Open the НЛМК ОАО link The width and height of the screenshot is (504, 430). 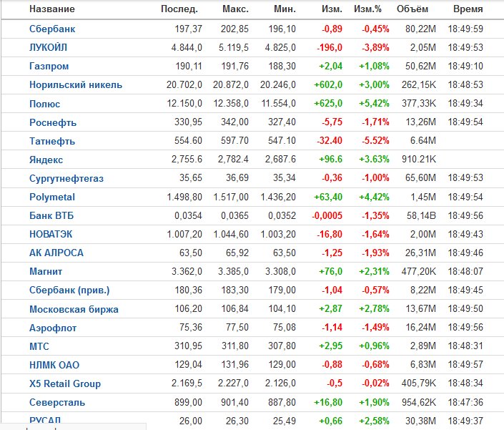tap(54, 365)
